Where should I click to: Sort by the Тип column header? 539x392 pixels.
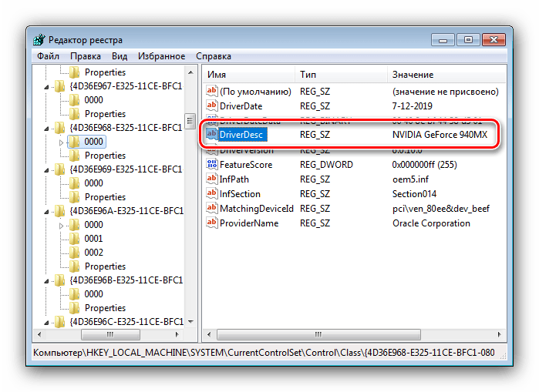tap(341, 75)
